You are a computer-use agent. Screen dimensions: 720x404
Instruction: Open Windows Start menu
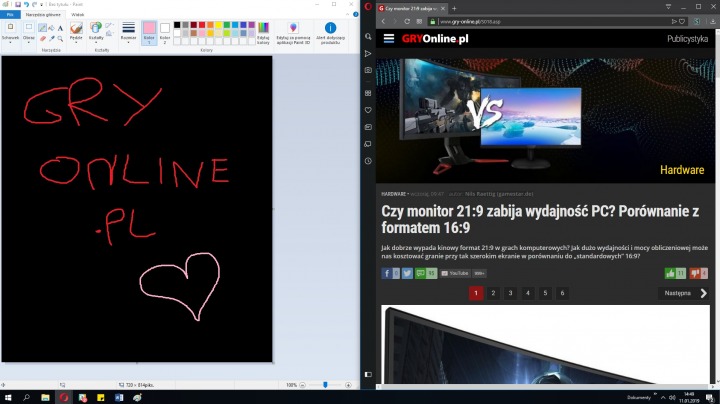click(x=8, y=398)
